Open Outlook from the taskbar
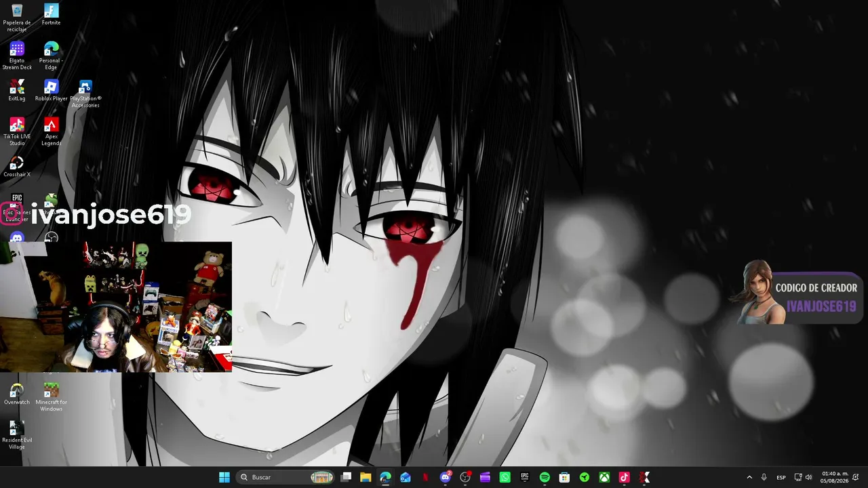Screen dimensions: 868x488 [x=406, y=477]
